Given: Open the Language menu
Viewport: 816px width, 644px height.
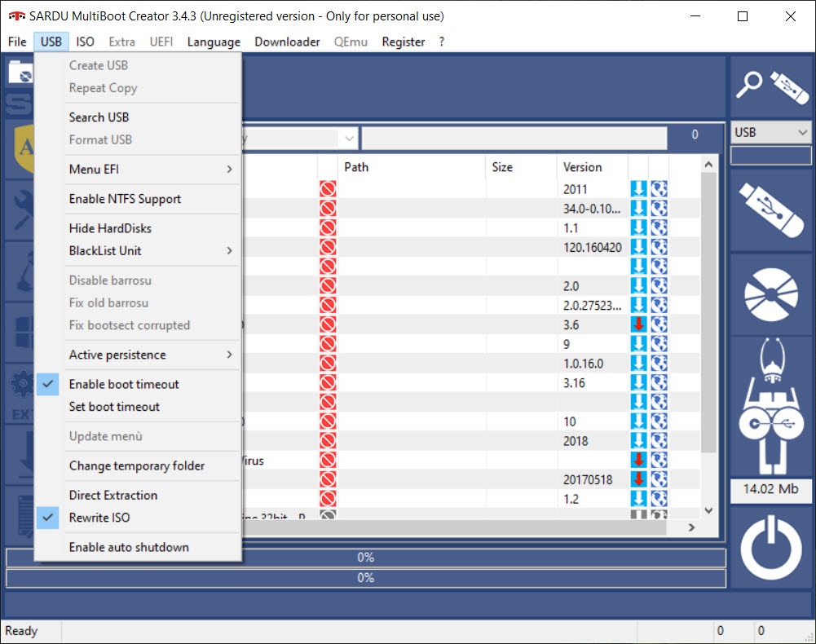Looking at the screenshot, I should coord(214,42).
